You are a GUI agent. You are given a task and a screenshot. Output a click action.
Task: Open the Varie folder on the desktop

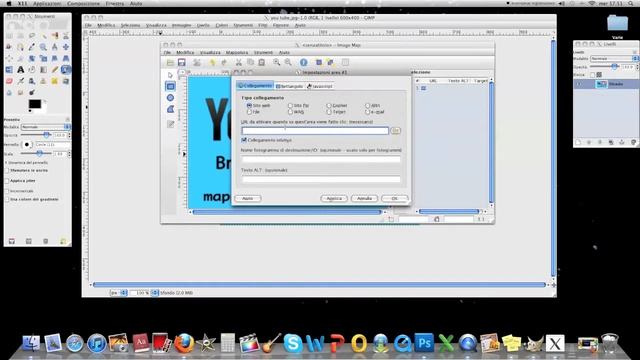617,24
